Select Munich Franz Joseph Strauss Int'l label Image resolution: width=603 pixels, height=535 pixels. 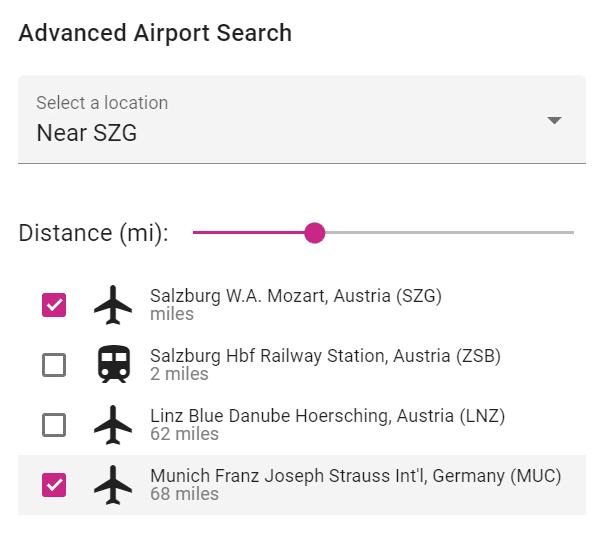point(355,476)
